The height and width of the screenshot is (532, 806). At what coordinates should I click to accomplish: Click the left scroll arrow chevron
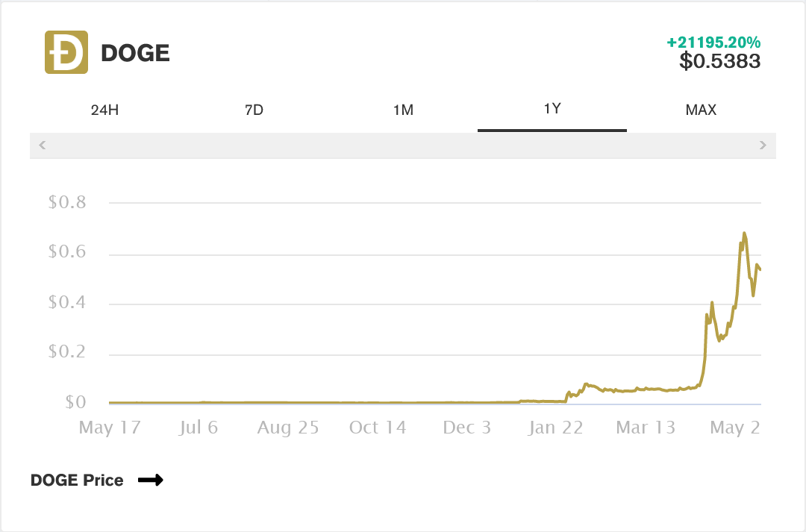coord(43,145)
